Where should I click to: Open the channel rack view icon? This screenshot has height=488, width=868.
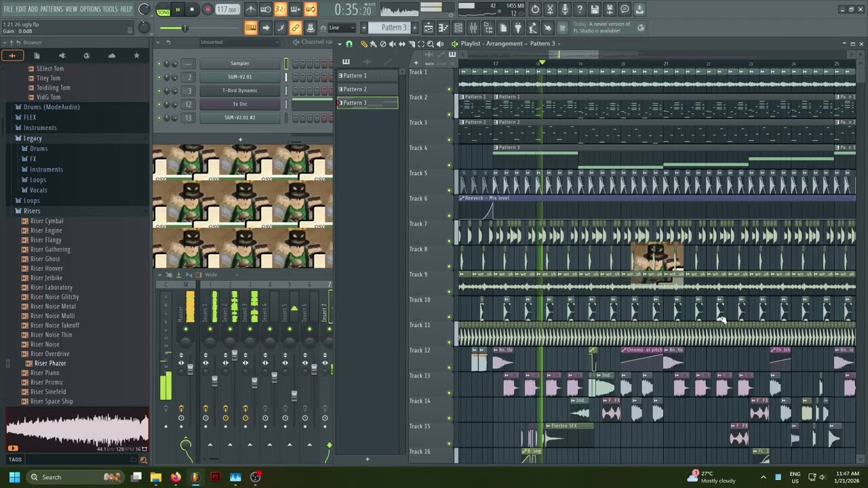coord(458,28)
